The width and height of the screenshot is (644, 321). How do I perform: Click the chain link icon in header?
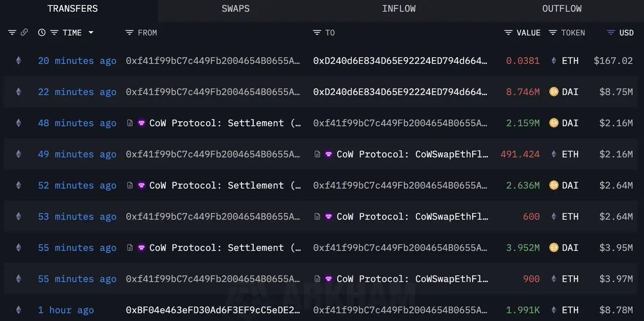pos(24,33)
